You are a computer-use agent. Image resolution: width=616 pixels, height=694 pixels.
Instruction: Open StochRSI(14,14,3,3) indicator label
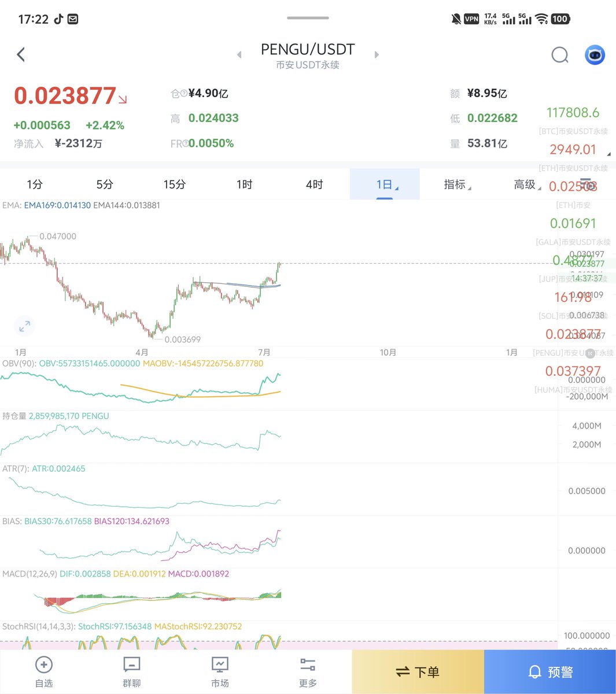pyautogui.click(x=39, y=627)
